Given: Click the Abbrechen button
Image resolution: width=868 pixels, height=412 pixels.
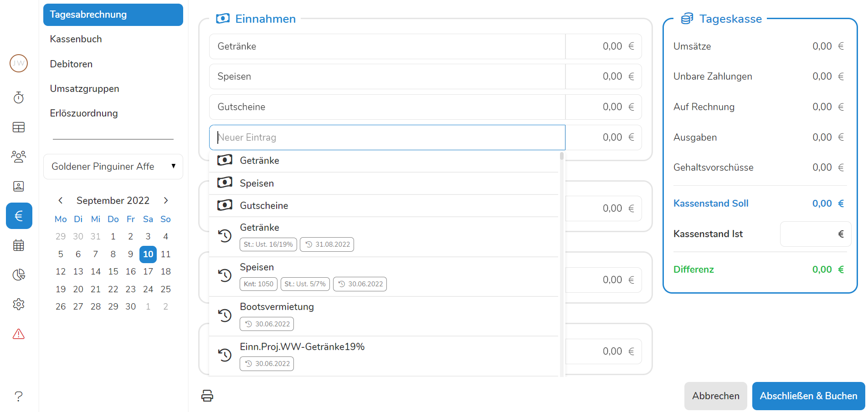Looking at the screenshot, I should 715,396.
